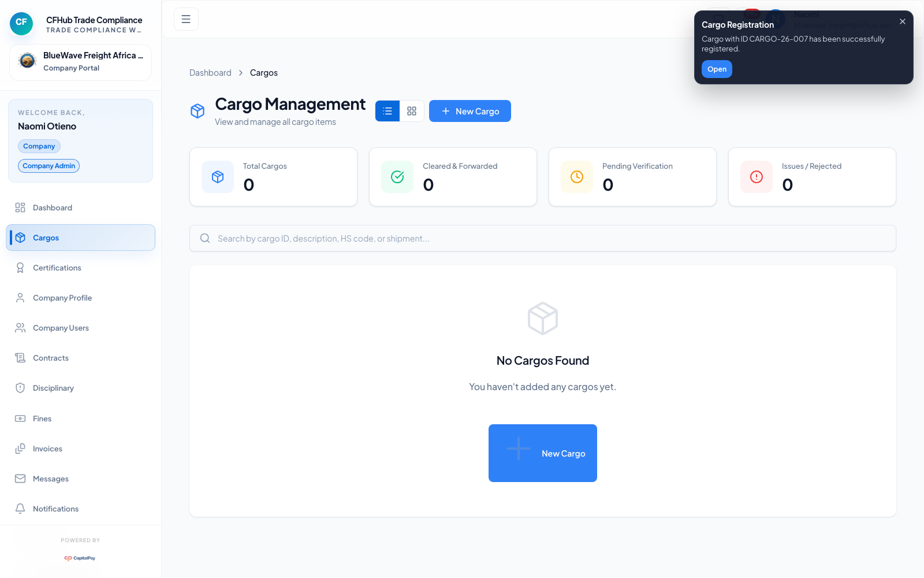This screenshot has width=924, height=578.
Task: Click the Fines sidebar icon
Action: tap(20, 418)
